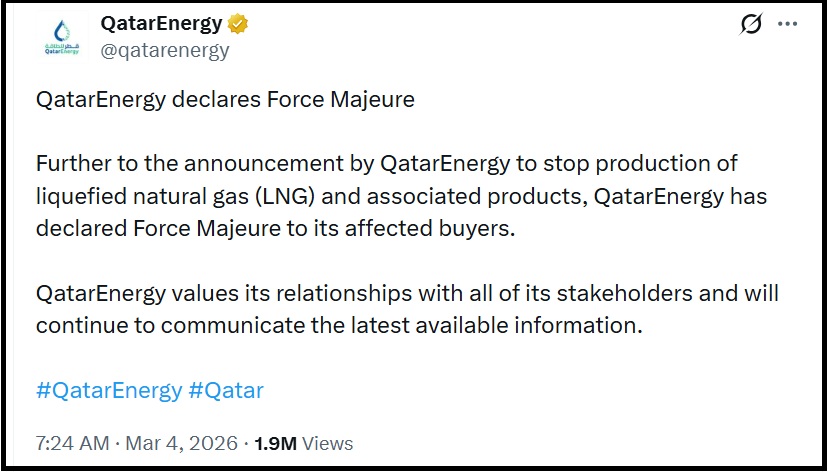828x472 pixels.
Task: Click the line starting "QatarEnergy values its relationships"
Action: (407, 294)
